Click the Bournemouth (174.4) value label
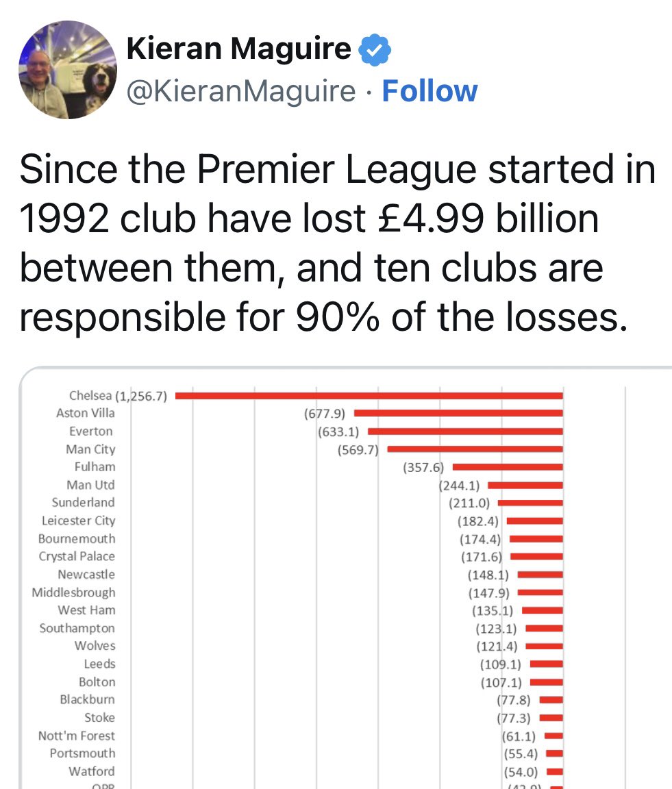The image size is (672, 789). click(x=480, y=539)
